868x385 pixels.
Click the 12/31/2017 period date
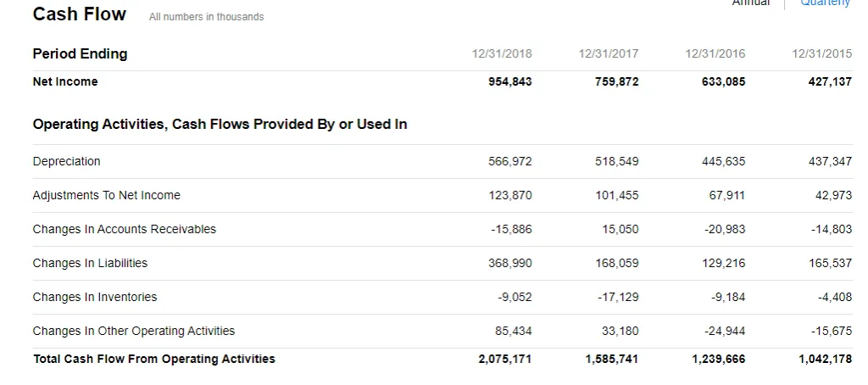[x=609, y=53]
